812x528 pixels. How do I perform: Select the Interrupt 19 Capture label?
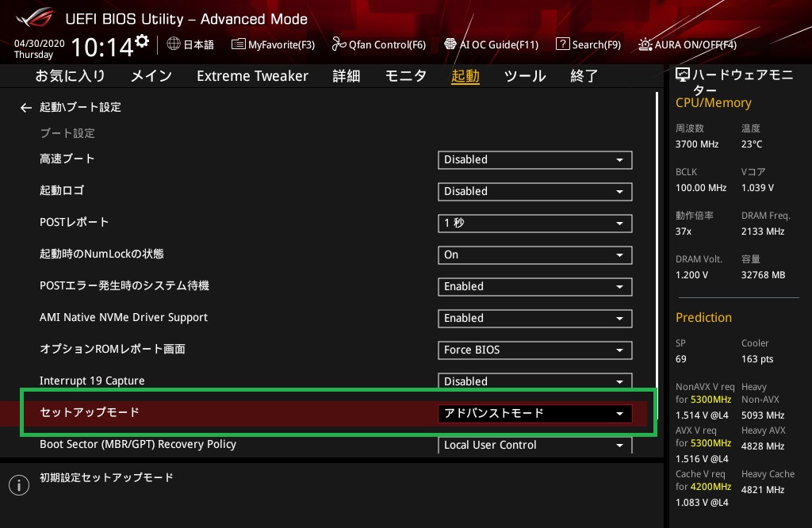[92, 381]
